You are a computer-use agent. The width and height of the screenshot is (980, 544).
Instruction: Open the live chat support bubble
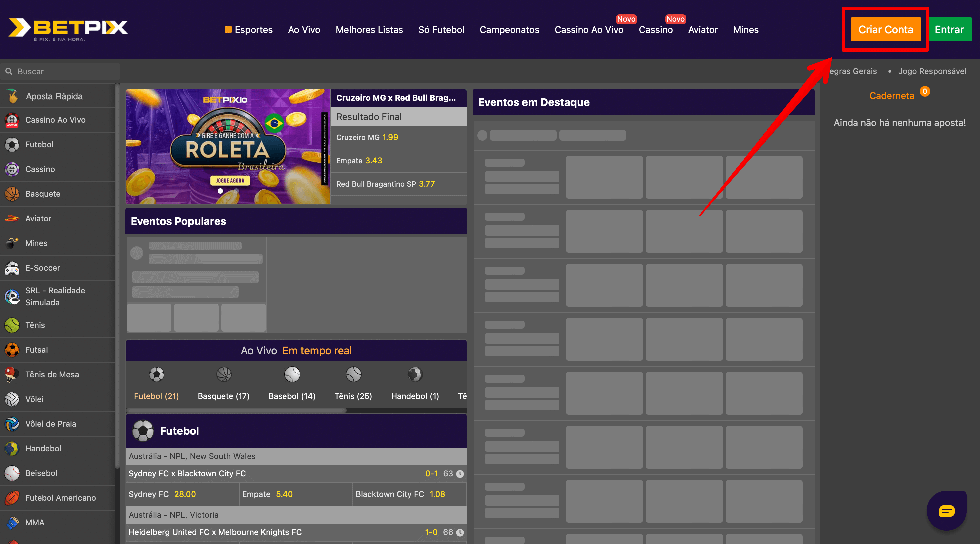tap(946, 511)
